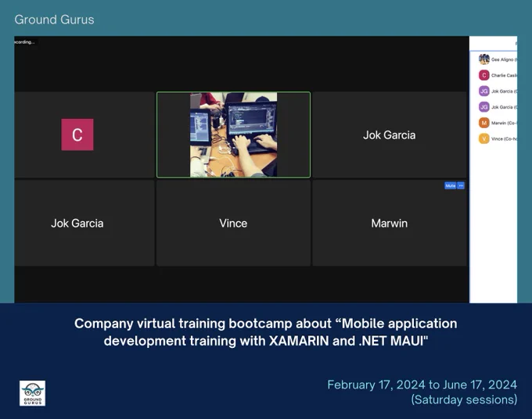Click the JG avatar directly above Marwin

click(484, 107)
